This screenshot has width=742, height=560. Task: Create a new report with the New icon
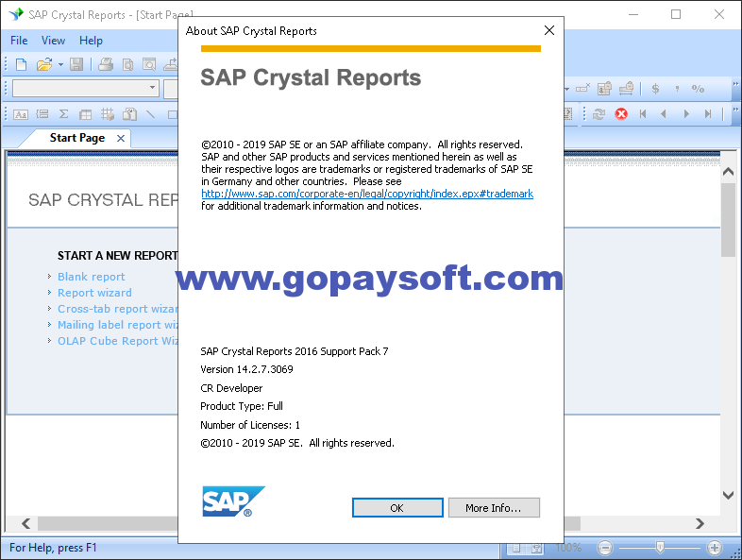click(22, 64)
